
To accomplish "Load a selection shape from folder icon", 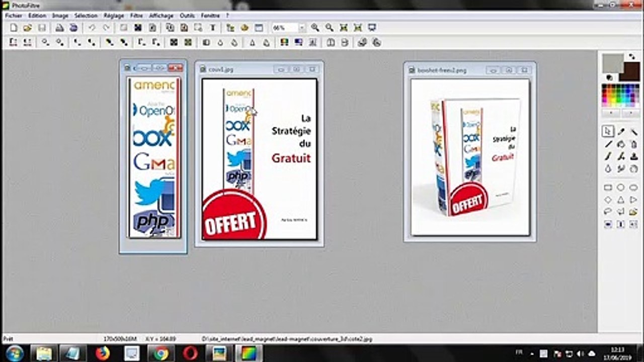I will click(x=634, y=212).
